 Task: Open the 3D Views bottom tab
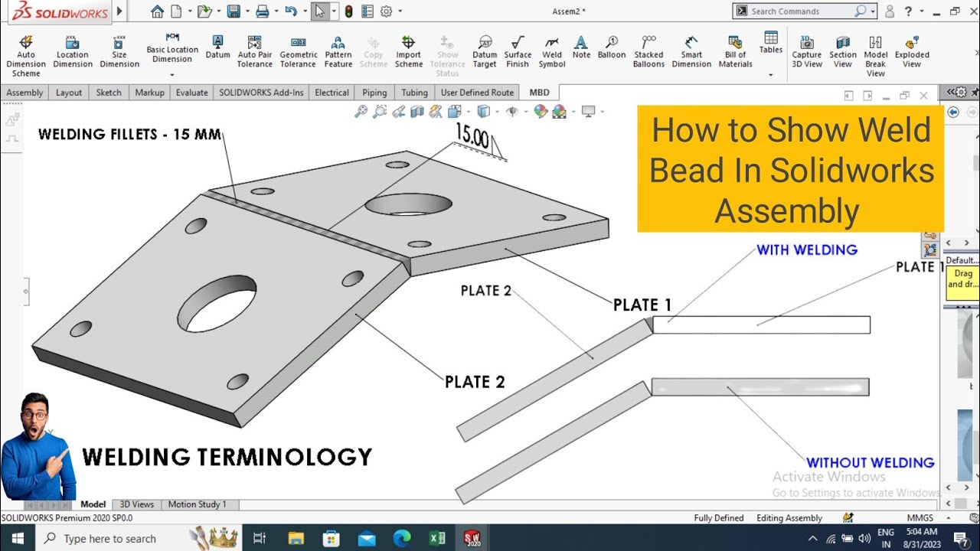click(137, 504)
